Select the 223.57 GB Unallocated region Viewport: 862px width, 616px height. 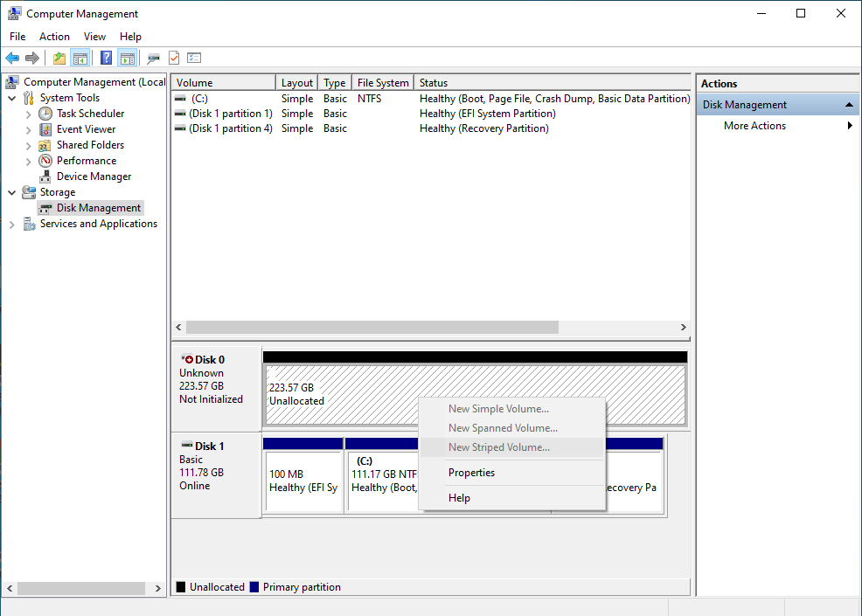(476, 395)
